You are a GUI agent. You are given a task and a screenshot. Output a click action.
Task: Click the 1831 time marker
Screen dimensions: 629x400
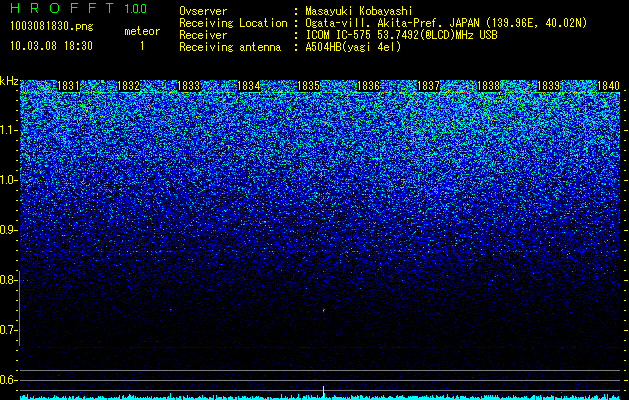68,86
